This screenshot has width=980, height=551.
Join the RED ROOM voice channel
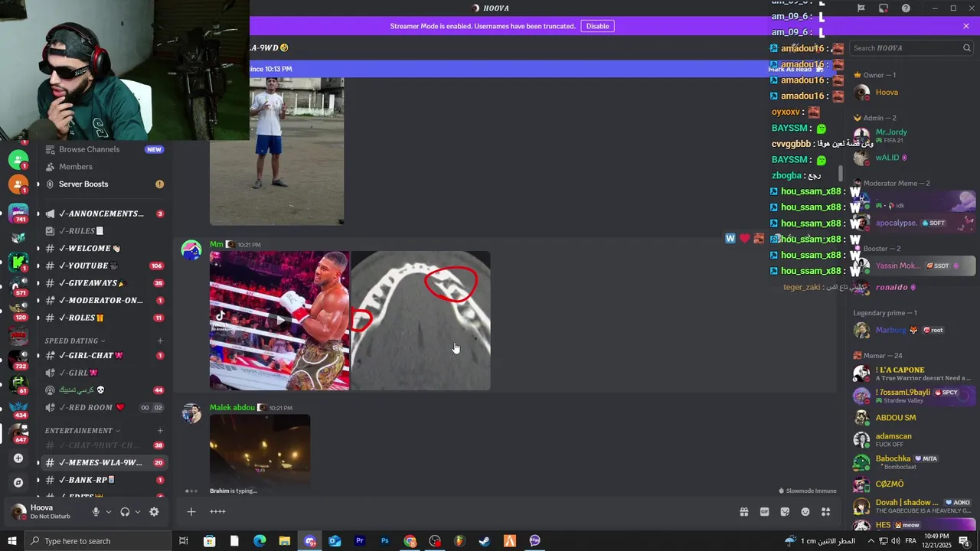tap(104, 408)
